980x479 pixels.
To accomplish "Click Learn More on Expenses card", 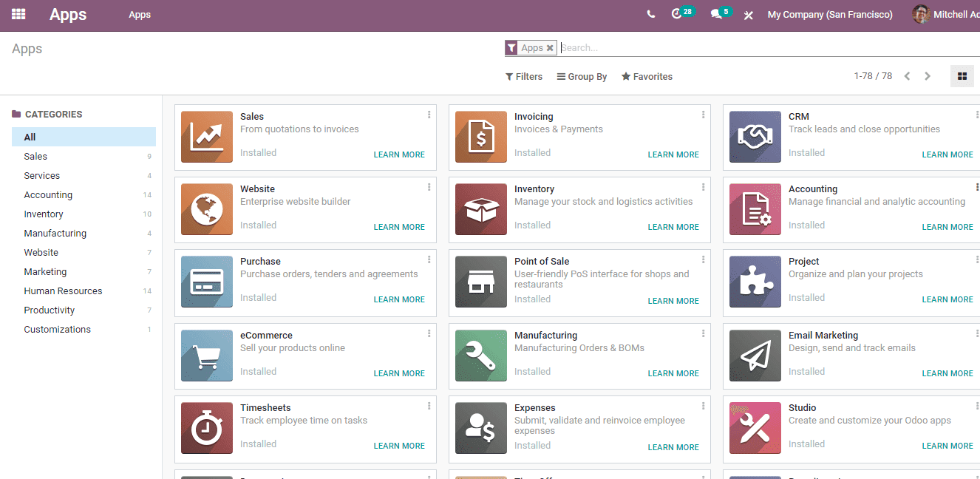I will (x=673, y=447).
